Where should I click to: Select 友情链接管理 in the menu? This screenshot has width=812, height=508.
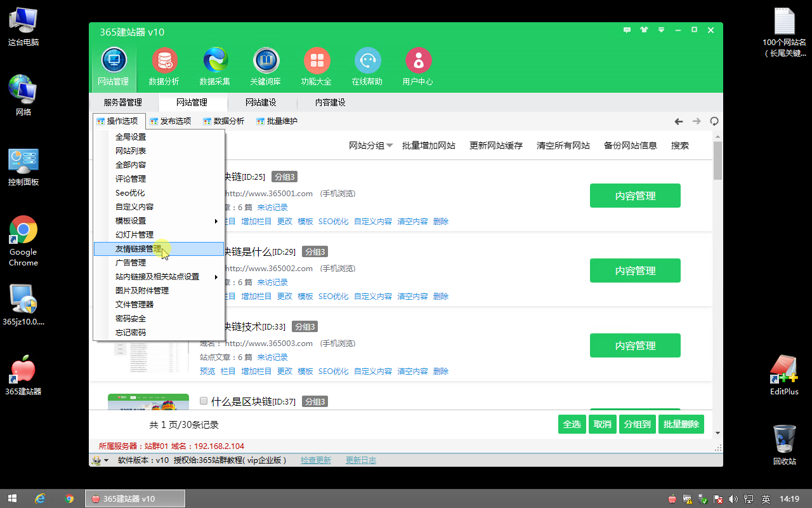point(159,249)
